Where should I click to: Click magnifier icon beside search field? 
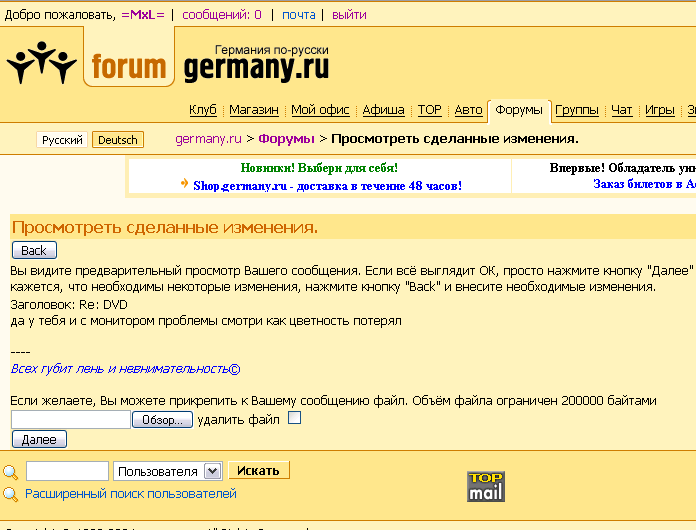pos(11,472)
